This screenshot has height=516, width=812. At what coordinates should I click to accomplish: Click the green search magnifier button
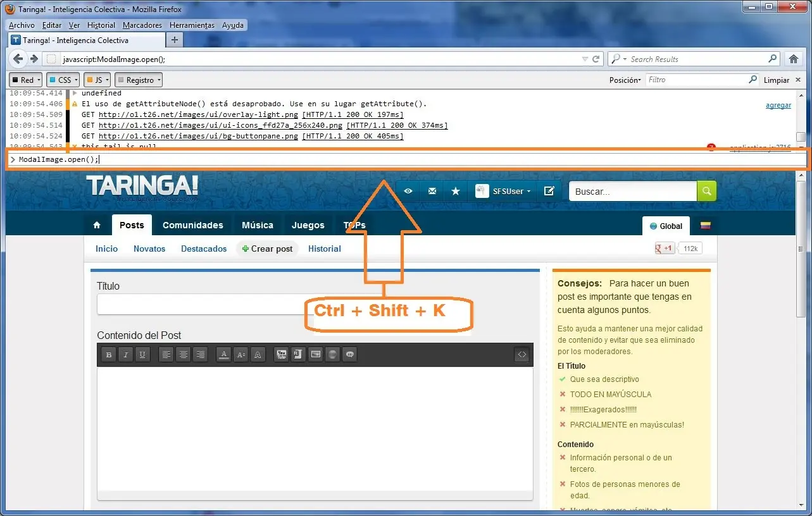tap(707, 191)
